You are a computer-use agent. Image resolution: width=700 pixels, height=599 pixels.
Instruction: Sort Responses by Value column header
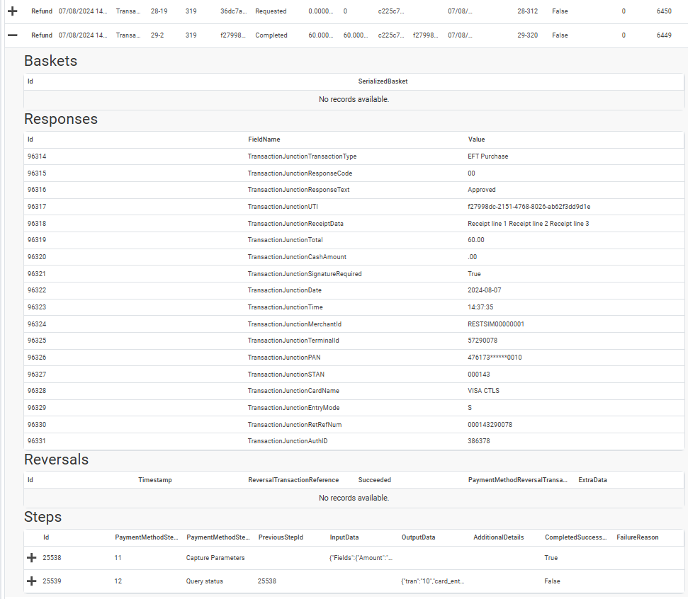(476, 139)
